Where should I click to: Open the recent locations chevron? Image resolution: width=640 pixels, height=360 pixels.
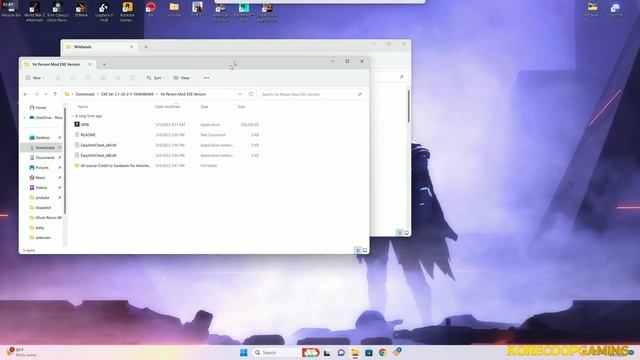pyautogui.click(x=46, y=94)
